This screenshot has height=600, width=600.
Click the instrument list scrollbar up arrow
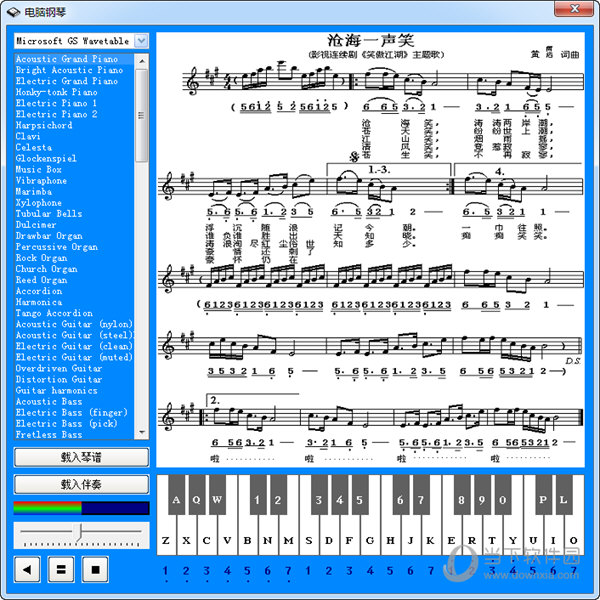142,60
